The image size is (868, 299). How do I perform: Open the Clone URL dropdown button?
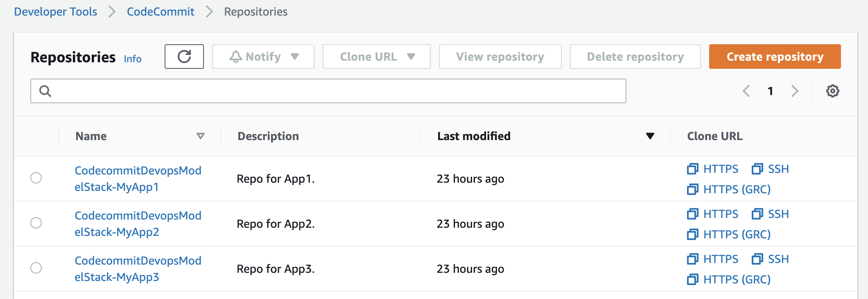click(377, 57)
